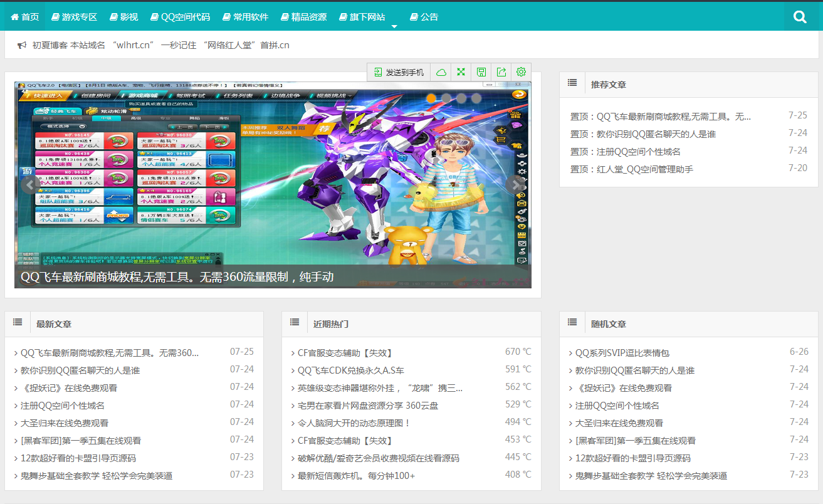823x504 pixels.
Task: Open 置顶:教你识别QQ匿名聊天的人是谁
Action: pos(643,134)
